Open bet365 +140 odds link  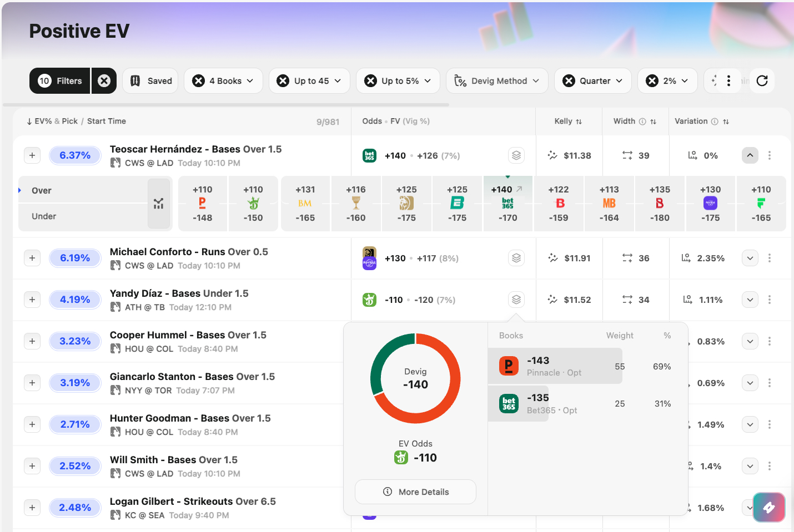click(507, 204)
